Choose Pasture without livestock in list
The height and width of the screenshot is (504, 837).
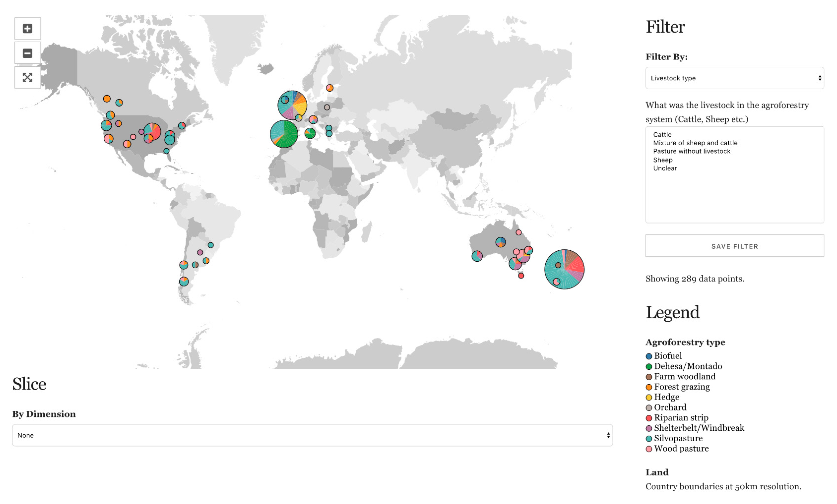(x=692, y=151)
